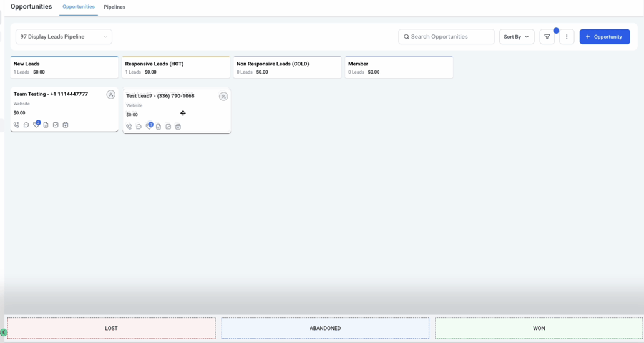Open the Sort By dropdown
Viewport: 644px width, 343px height.
click(x=516, y=37)
